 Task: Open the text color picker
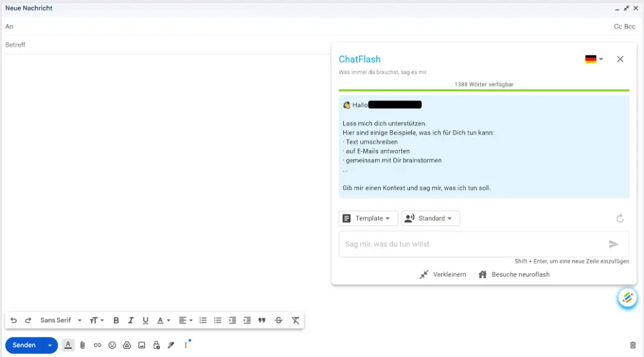click(164, 320)
